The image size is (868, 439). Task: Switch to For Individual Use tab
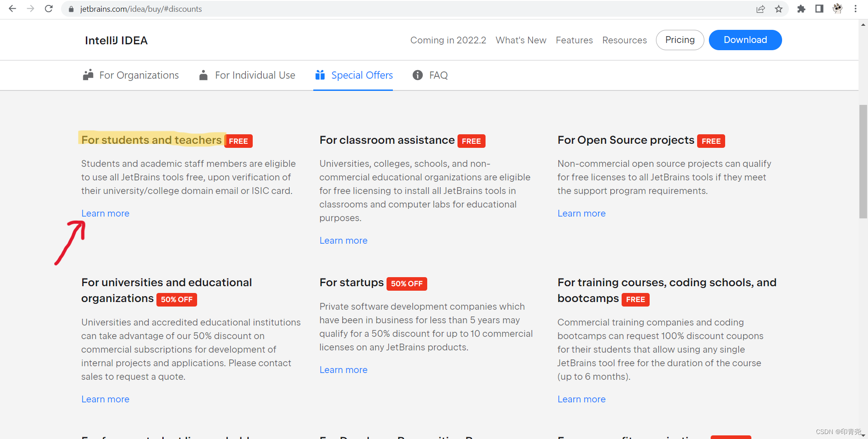click(247, 75)
